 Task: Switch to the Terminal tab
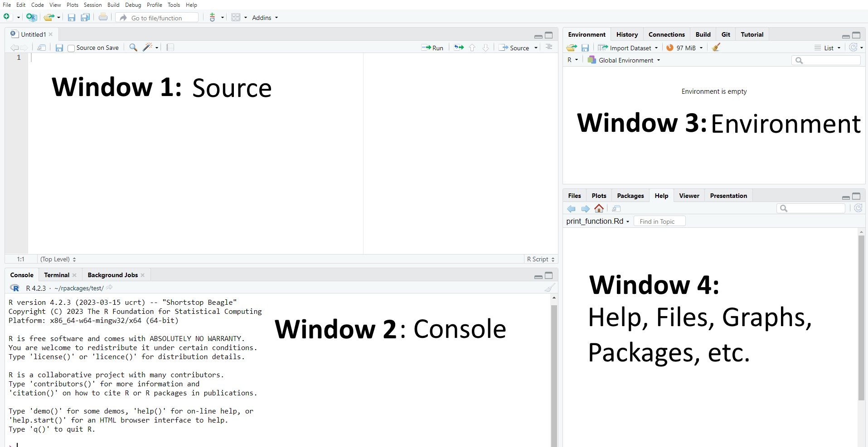coord(57,275)
